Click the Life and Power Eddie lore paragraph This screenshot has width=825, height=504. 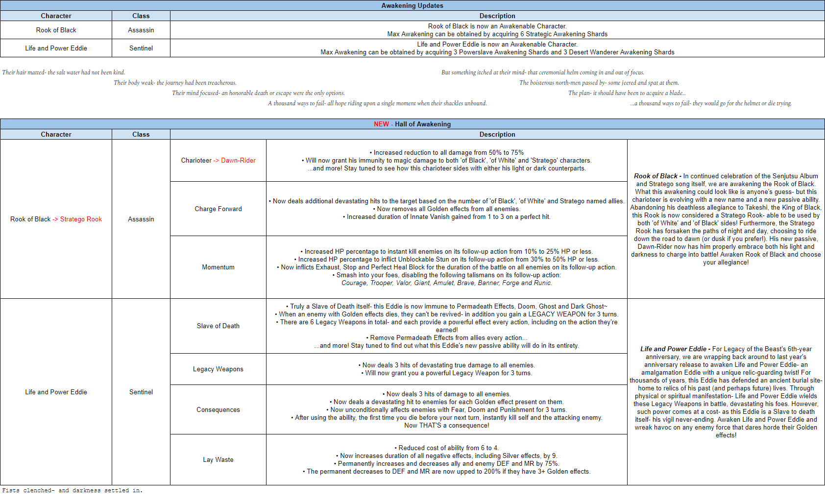(726, 392)
